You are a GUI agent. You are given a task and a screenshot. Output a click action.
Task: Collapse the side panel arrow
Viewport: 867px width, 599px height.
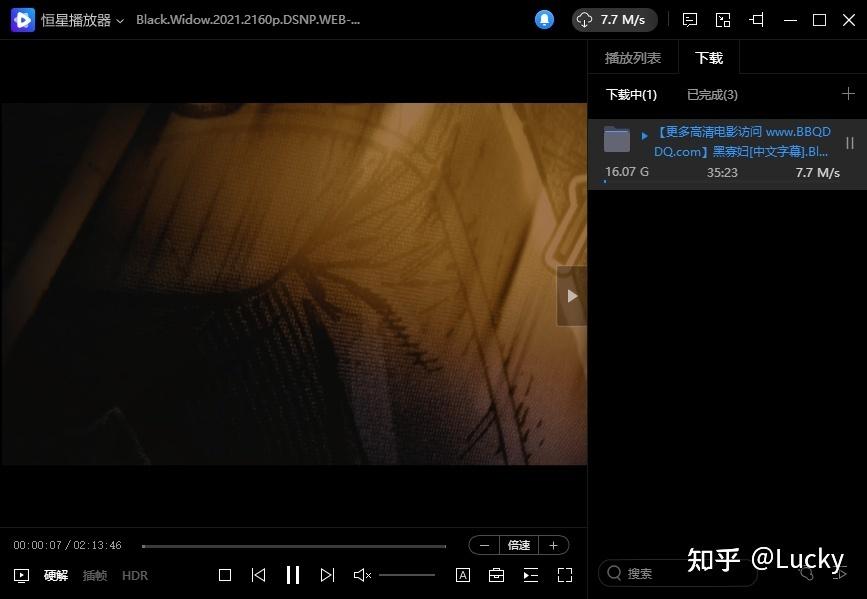[572, 296]
